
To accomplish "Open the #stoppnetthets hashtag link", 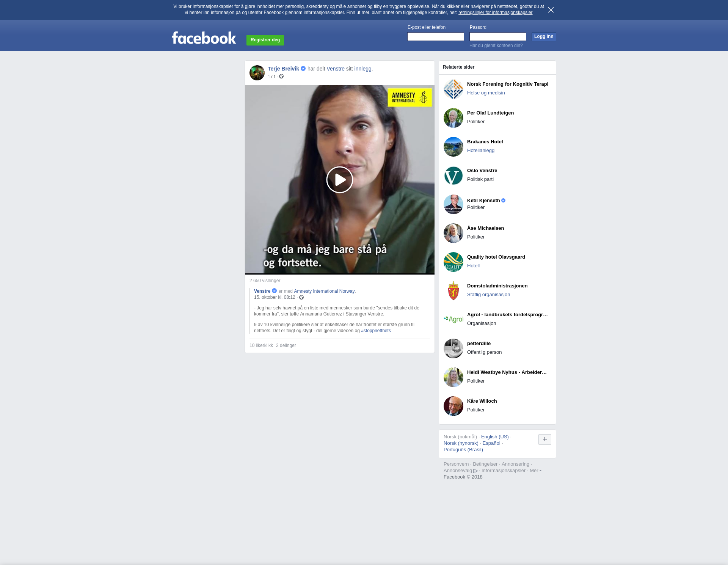I will pyautogui.click(x=375, y=331).
